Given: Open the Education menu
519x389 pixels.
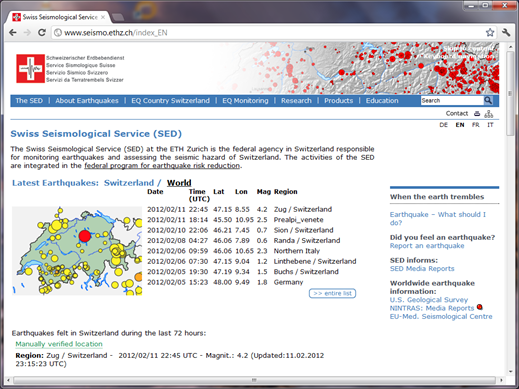Looking at the screenshot, I should point(382,101).
